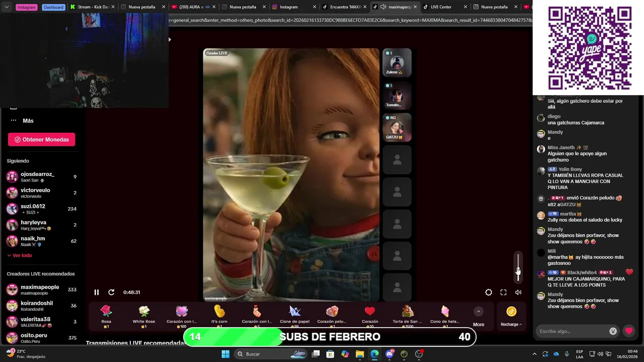Send the 5-coin finger heart gift
The width and height of the screenshot is (644, 362).
pos(257,316)
